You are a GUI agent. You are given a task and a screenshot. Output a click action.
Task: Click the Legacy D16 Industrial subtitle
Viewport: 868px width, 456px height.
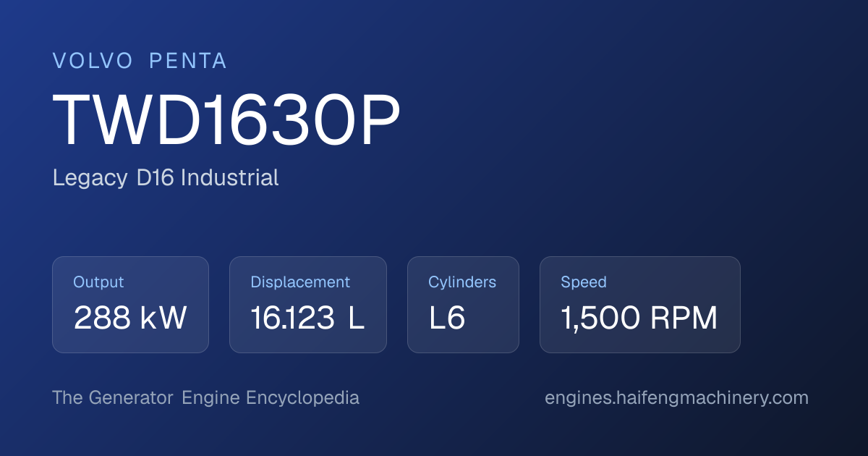[166, 177]
